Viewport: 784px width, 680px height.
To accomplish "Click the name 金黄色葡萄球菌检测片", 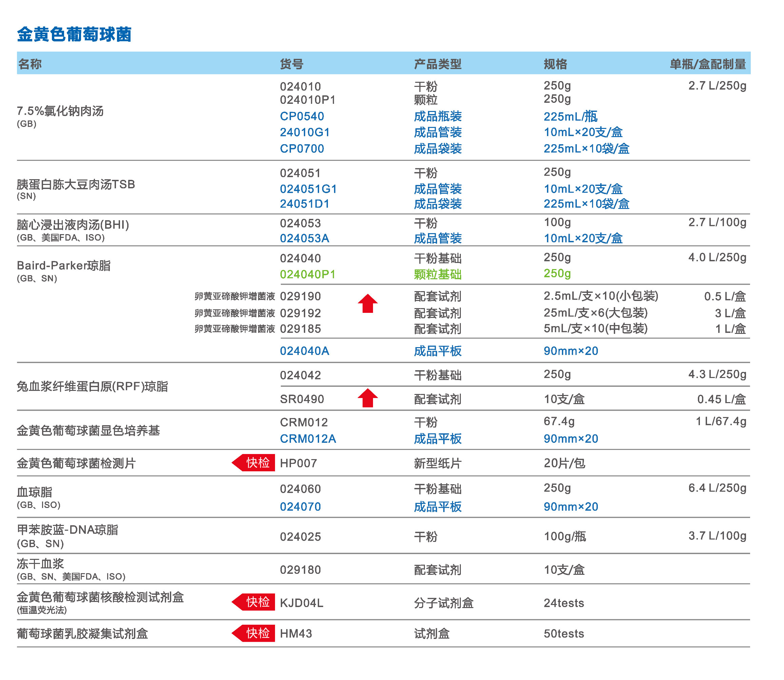I will [76, 463].
